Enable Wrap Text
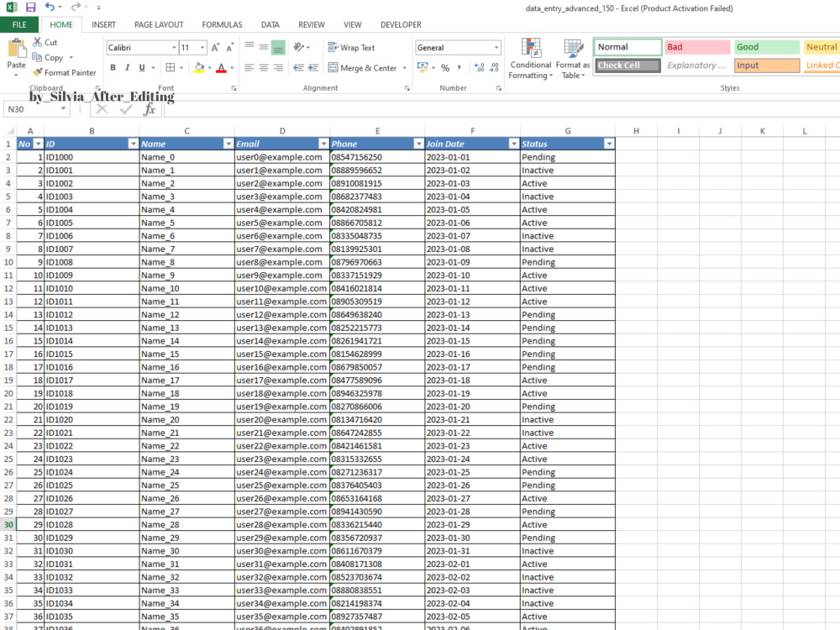 coord(351,48)
